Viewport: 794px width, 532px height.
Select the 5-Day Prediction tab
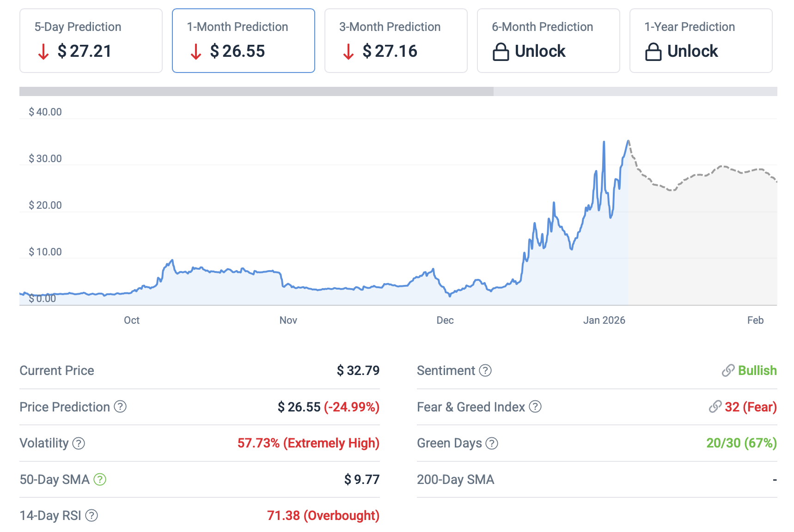pos(91,41)
